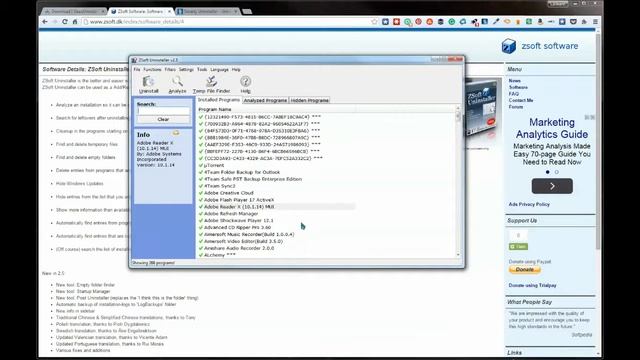Switch to the Analyzed Programs tab
Viewport: 640px width, 360px height.
pos(265,100)
